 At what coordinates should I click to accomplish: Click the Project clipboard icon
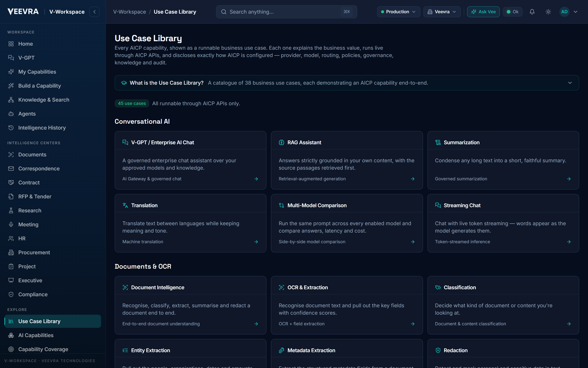11,266
